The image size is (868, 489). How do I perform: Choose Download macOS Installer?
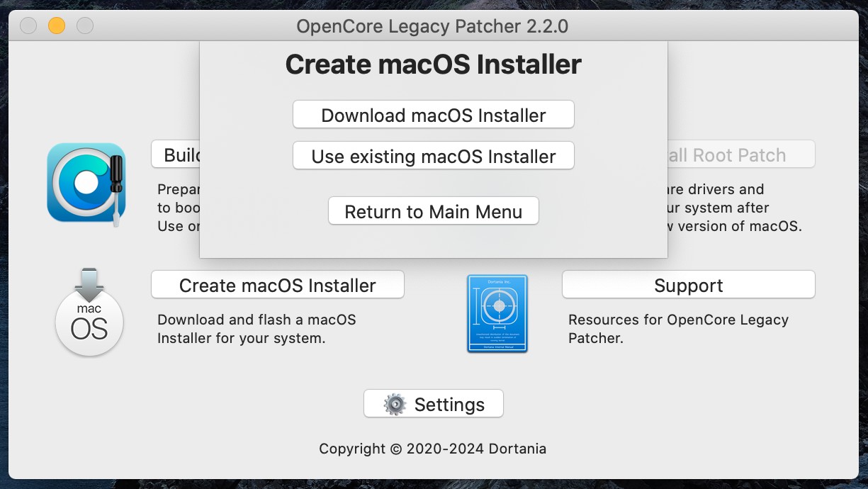tap(434, 115)
